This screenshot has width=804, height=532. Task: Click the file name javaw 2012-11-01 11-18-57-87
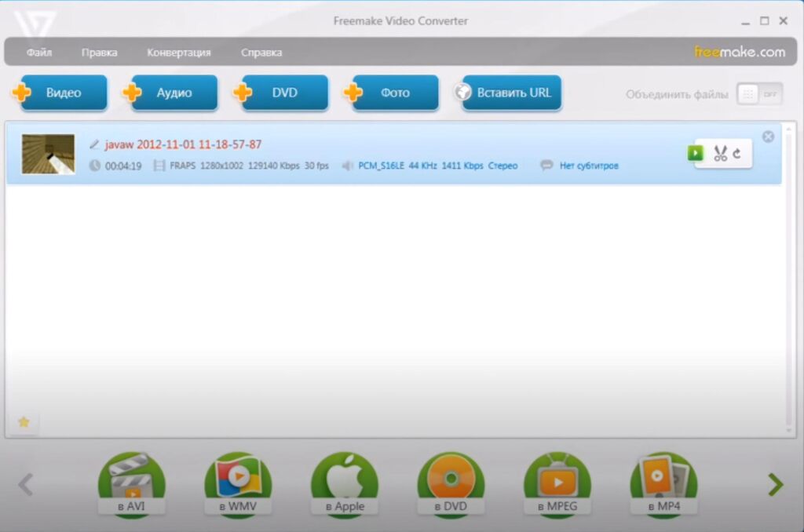tap(183, 144)
